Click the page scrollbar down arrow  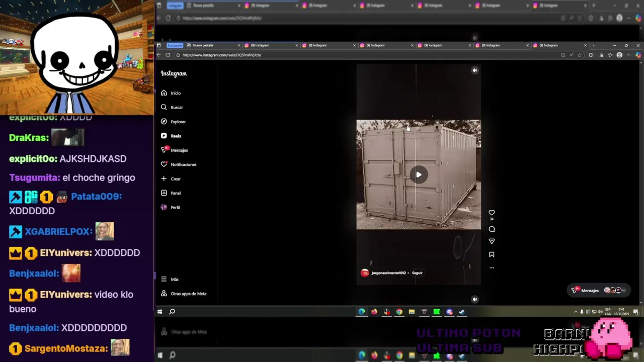(x=641, y=303)
